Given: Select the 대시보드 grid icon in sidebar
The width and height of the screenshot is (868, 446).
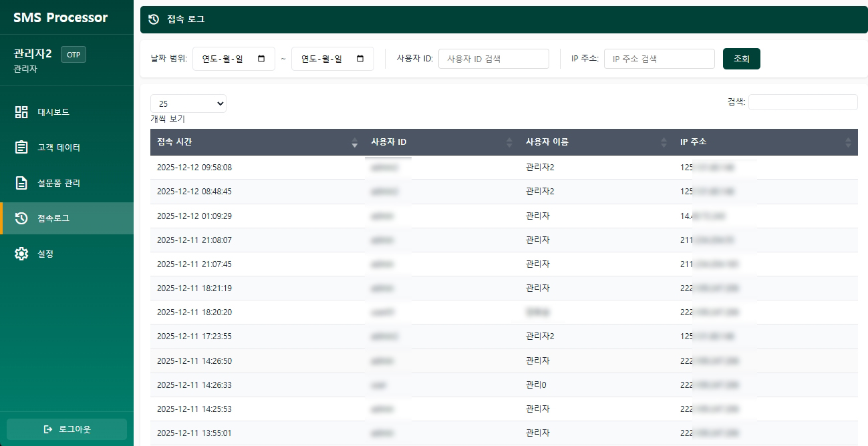Looking at the screenshot, I should [22, 111].
